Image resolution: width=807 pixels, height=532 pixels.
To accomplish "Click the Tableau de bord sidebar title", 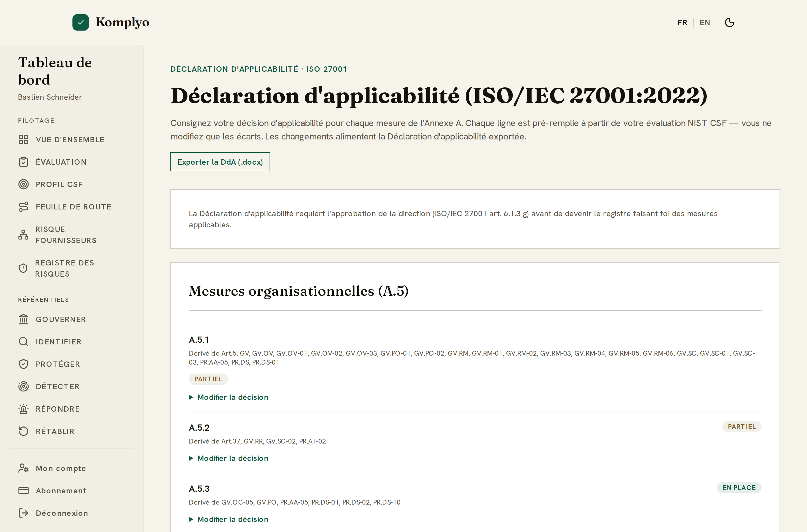I will pyautogui.click(x=55, y=71).
